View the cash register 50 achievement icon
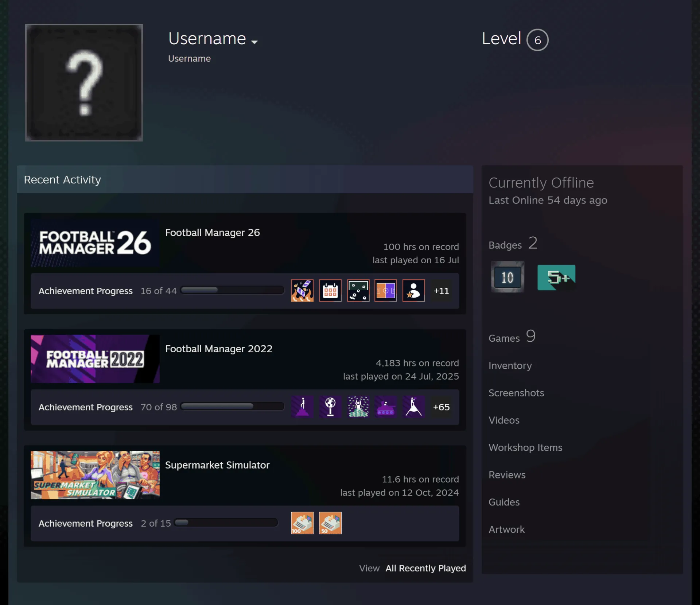 pos(330,523)
